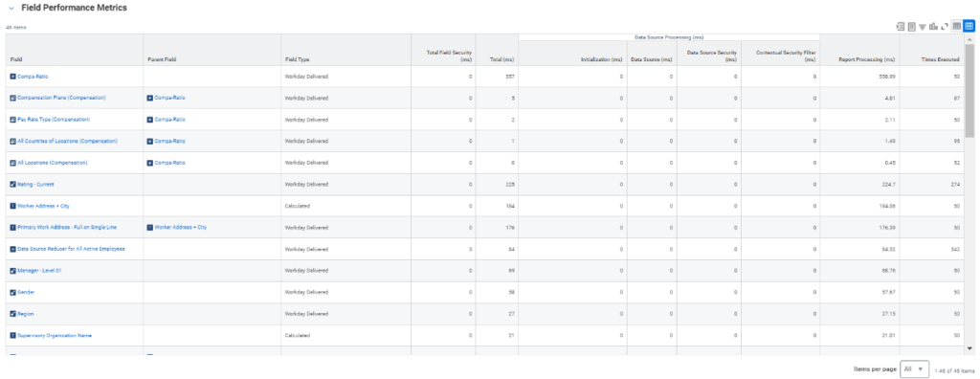The width and height of the screenshot is (980, 379).
Task: Sort by the Times Executed column header
Action: point(941,60)
